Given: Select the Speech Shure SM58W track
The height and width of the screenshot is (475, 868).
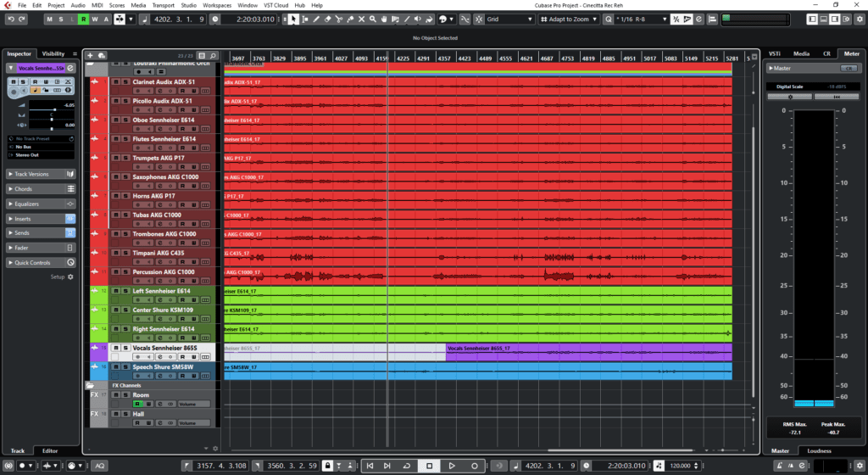Looking at the screenshot, I should [x=163, y=367].
